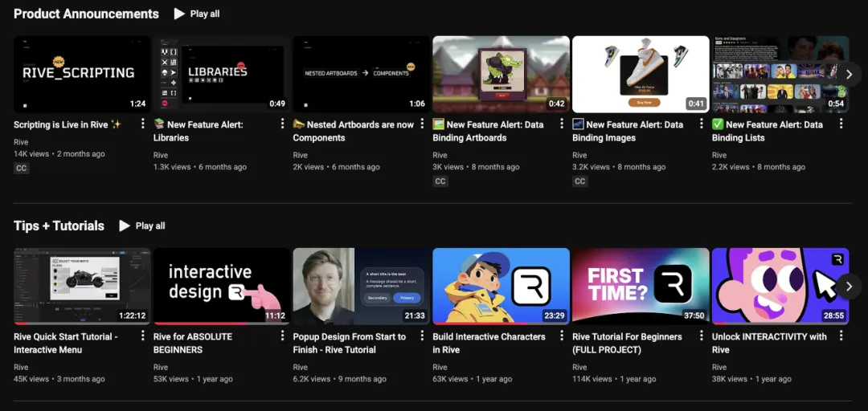Open New Feature Alert: Data Binding Lists title

pos(768,131)
